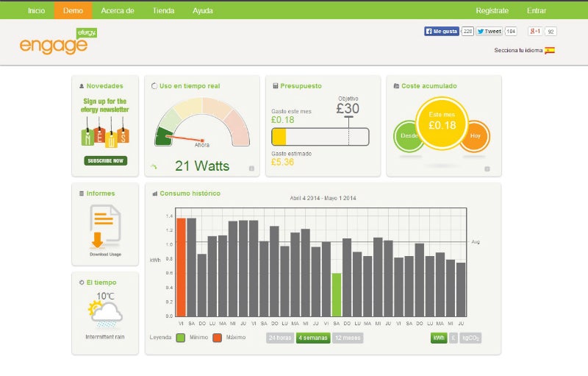
Task: Expand the small corner icon in Coste acumulado
Action: pos(487,169)
